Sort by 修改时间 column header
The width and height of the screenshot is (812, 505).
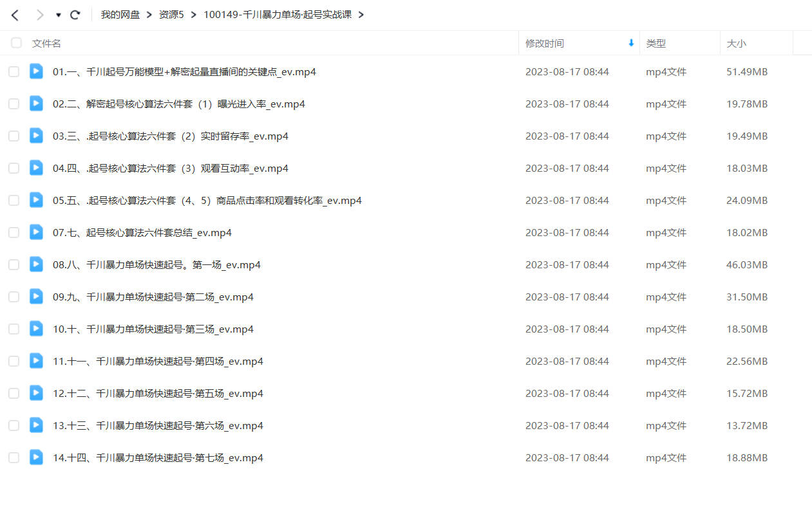(x=545, y=43)
